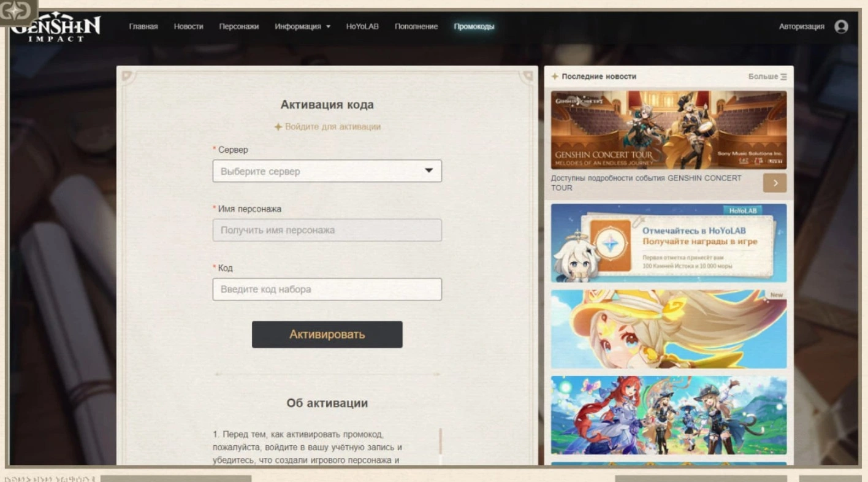Click the Получить имя персонажа field
The width and height of the screenshot is (868, 482).
(x=327, y=231)
